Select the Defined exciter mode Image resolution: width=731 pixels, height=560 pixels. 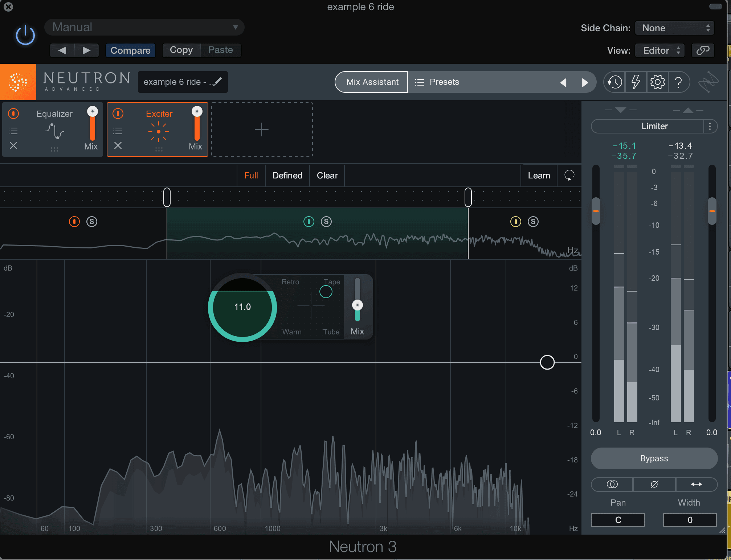(287, 176)
